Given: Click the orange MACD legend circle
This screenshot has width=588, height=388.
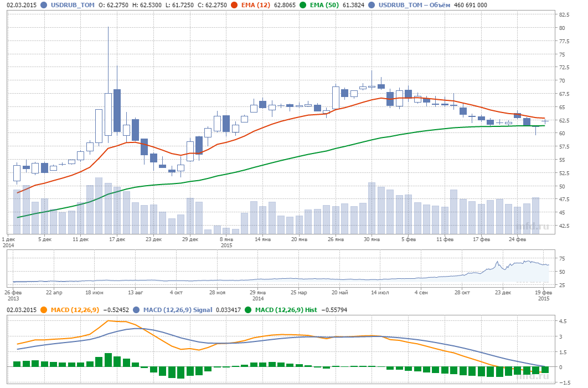Looking at the screenshot, I should (44, 310).
